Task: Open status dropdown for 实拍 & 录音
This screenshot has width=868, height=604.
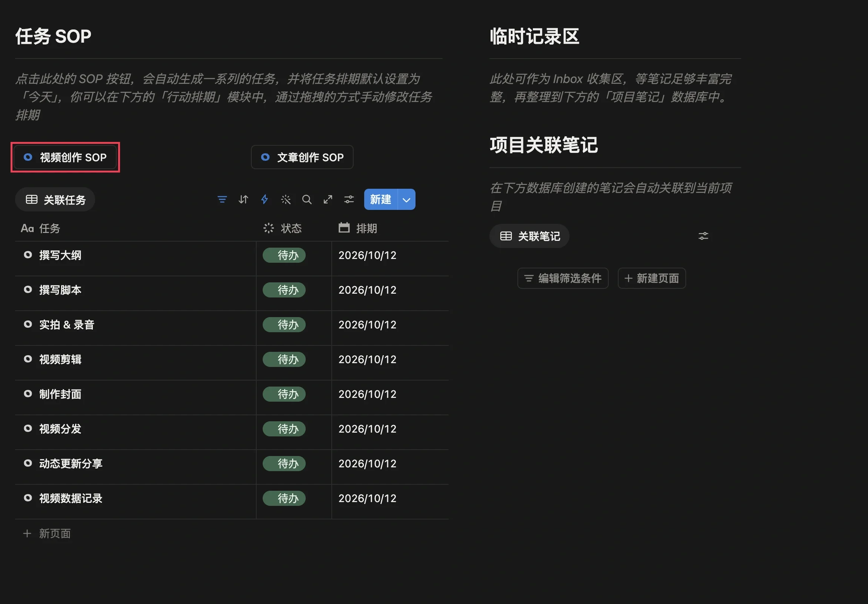Action: tap(284, 325)
